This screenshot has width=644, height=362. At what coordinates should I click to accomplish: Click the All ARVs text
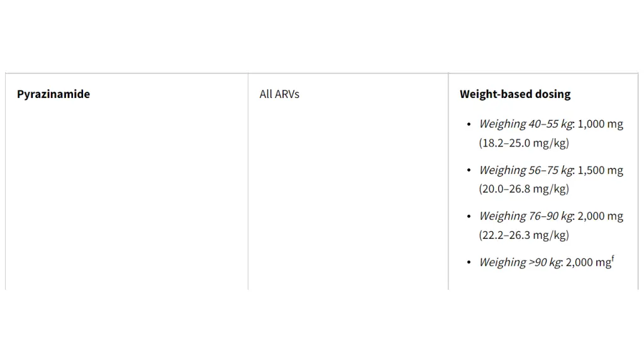click(x=279, y=94)
